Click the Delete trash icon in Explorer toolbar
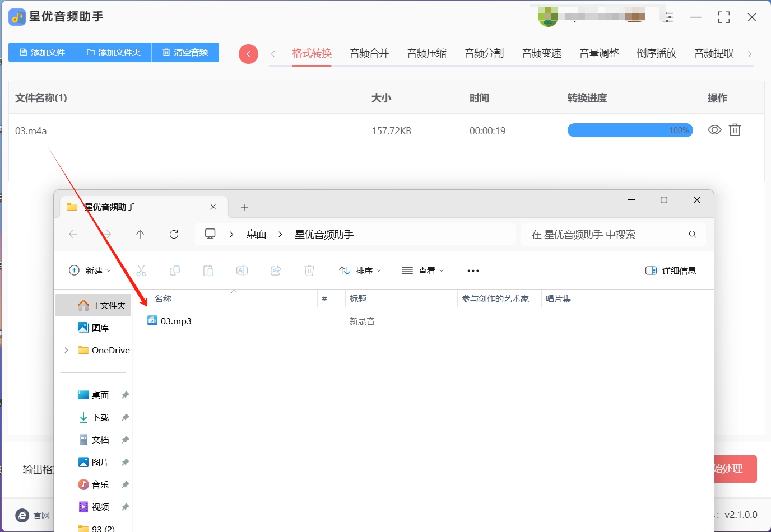The height and width of the screenshot is (532, 771). pos(309,270)
